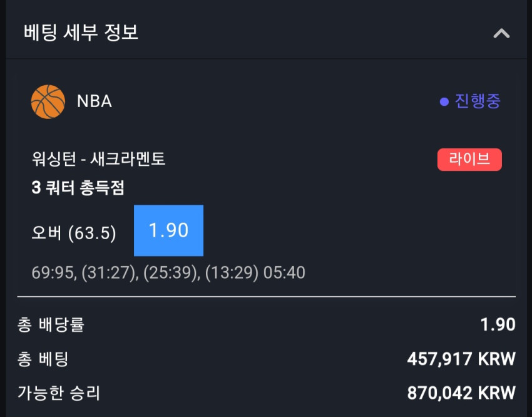Click the 457,917 KRW stake amount
This screenshot has height=417, width=532.
461,359
